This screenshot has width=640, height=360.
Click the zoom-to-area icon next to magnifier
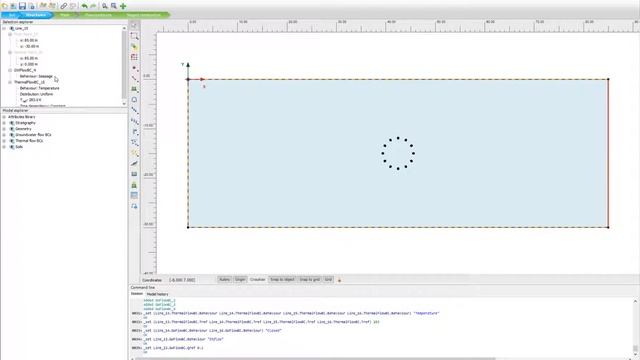coord(114,6)
